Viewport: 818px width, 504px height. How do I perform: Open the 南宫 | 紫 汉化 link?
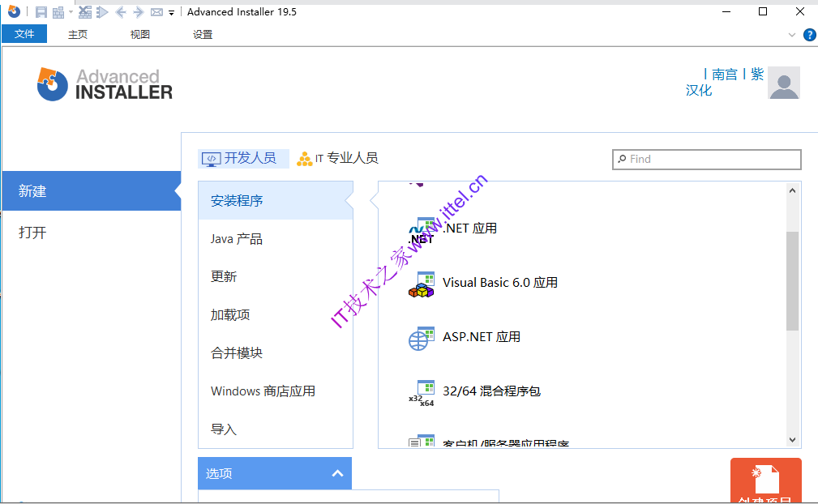(x=725, y=82)
